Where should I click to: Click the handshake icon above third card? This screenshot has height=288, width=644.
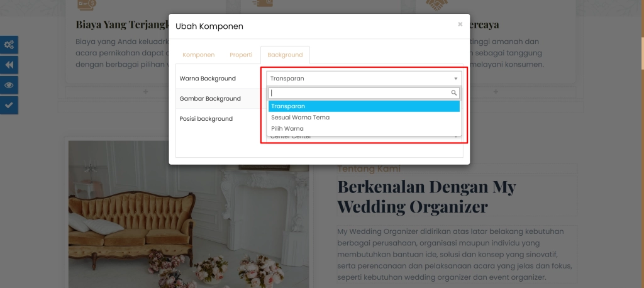437,5
